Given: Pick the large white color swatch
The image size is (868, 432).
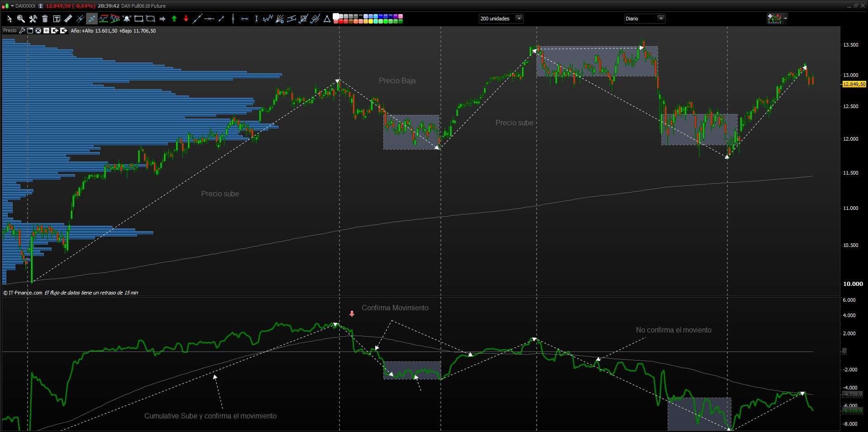Looking at the screenshot, I should pos(336,17).
